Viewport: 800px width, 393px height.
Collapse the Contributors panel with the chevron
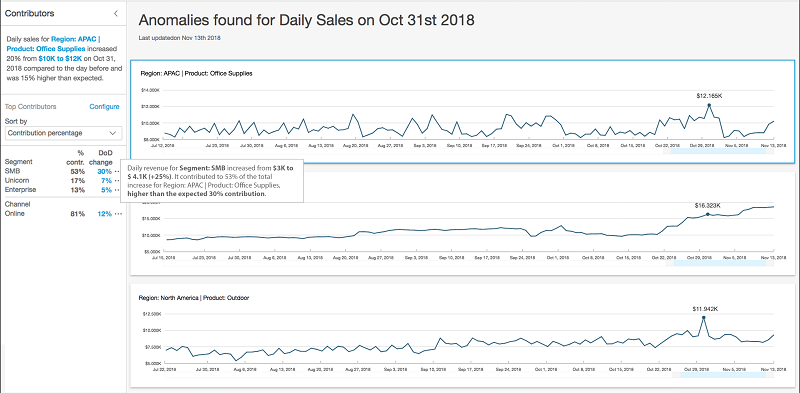(116, 13)
